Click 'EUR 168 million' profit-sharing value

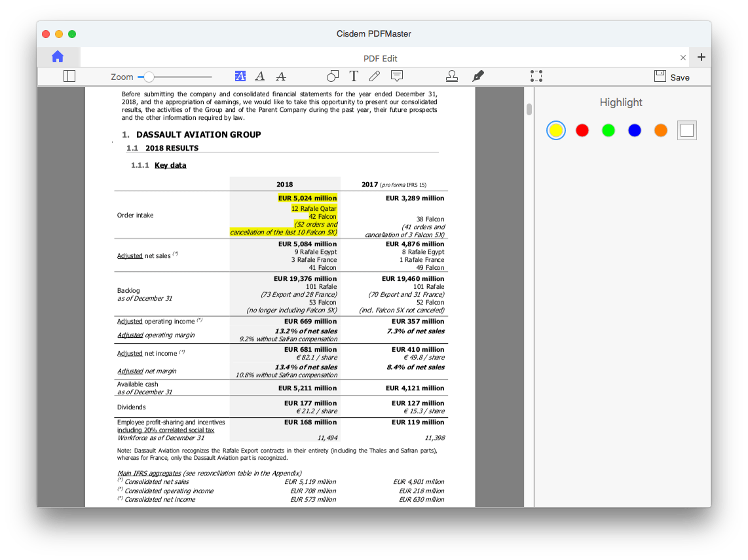[310, 422]
